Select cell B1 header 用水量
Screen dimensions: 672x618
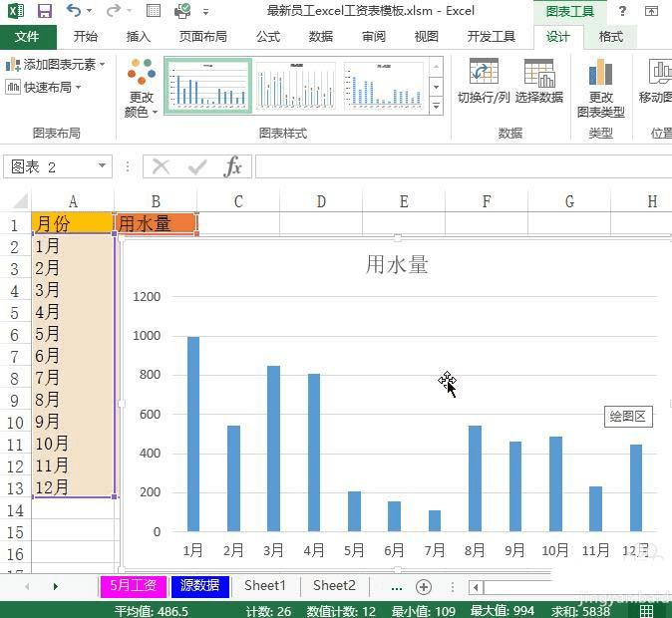[156, 224]
